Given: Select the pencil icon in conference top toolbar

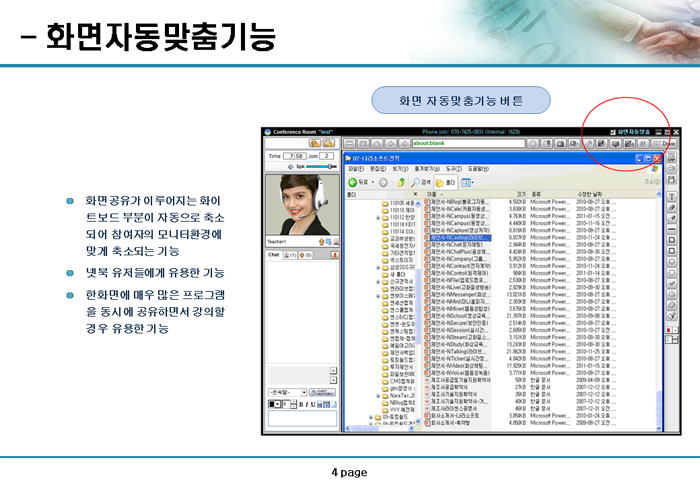Looking at the screenshot, I should point(588,144).
